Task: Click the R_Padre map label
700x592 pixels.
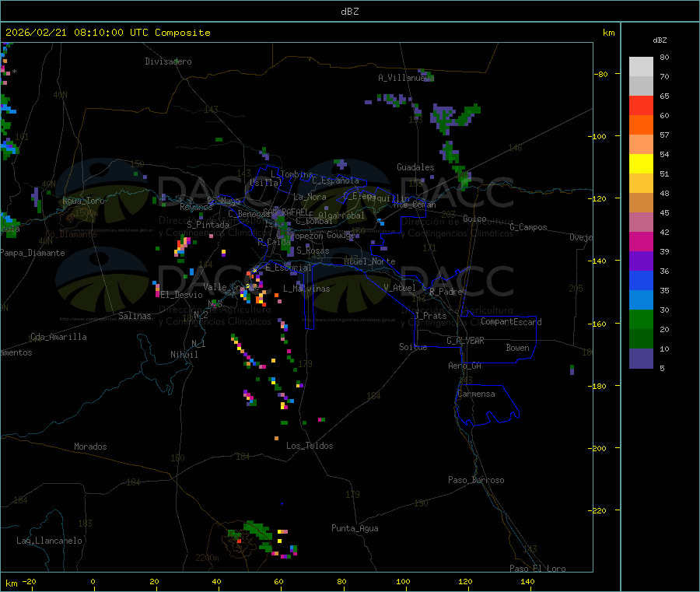Action: (446, 292)
